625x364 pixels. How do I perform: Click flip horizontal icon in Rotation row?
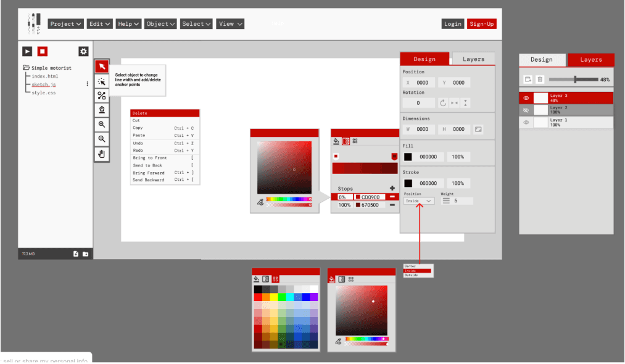pos(454,103)
